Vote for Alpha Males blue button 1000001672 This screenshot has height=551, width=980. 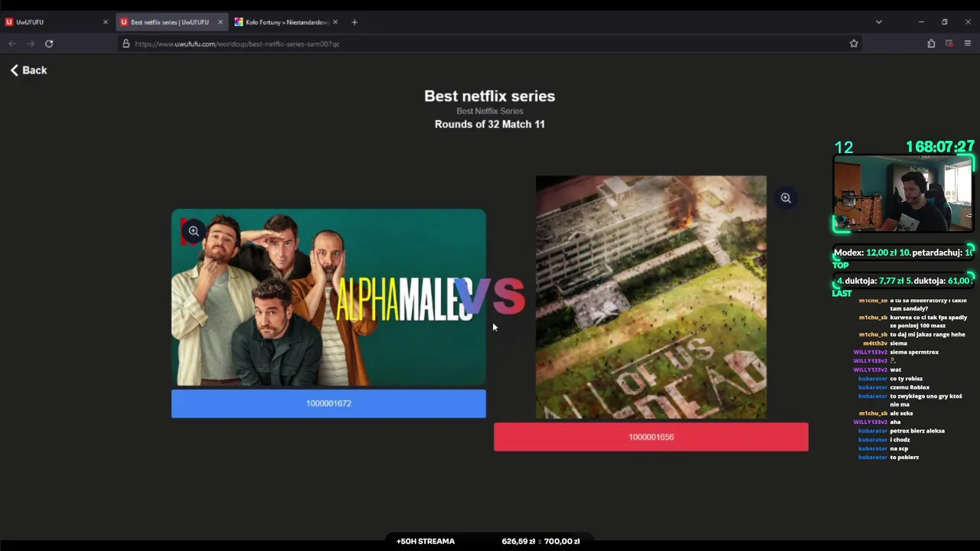pos(328,403)
